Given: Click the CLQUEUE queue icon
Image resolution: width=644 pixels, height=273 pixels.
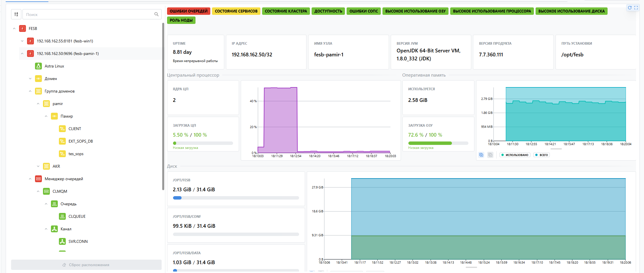Looking at the screenshot, I should [62, 216].
